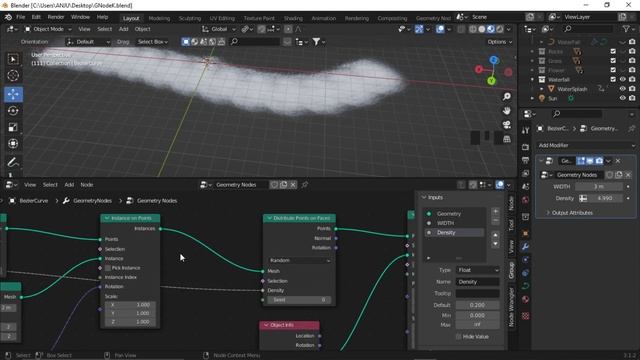The image size is (640, 360).
Task: Add new input socket with plus button
Action: pos(495,211)
